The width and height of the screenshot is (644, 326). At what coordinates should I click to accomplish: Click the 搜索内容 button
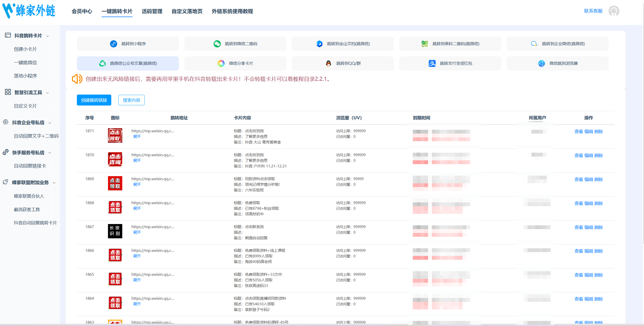pos(131,100)
